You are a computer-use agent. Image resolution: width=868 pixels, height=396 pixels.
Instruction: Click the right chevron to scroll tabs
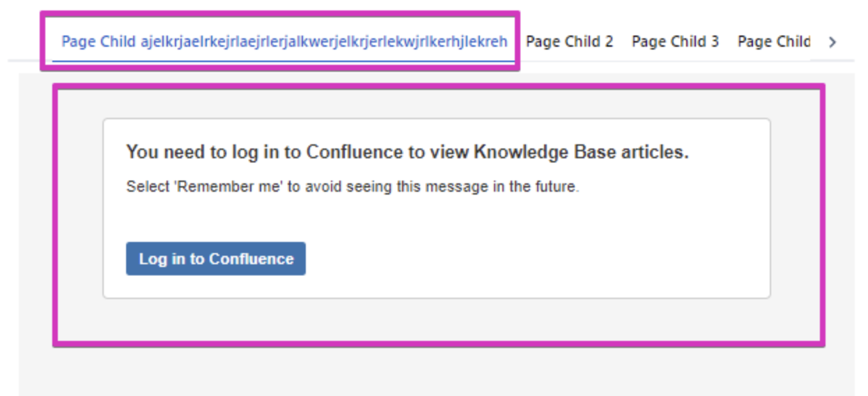(832, 43)
